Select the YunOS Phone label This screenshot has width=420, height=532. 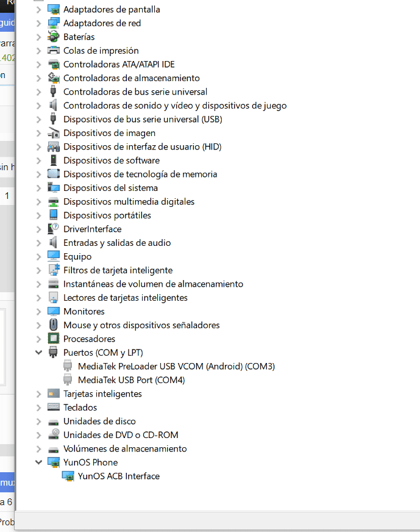point(90,462)
